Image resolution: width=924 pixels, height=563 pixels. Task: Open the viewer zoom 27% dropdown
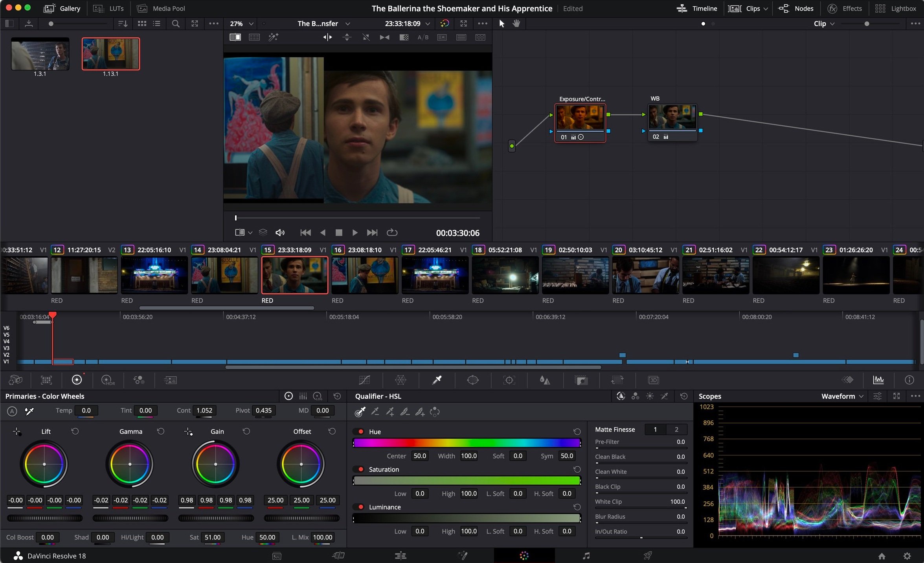click(242, 24)
